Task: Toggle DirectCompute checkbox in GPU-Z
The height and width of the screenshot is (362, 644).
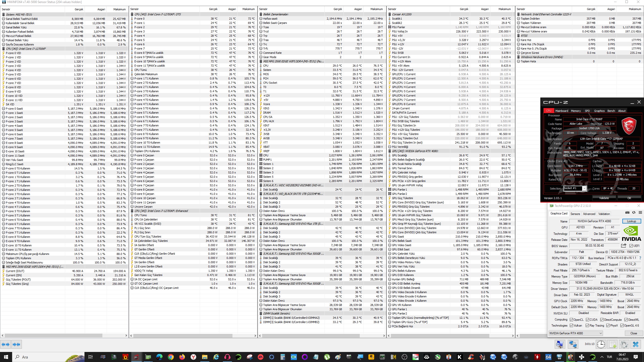Action: point(602,320)
